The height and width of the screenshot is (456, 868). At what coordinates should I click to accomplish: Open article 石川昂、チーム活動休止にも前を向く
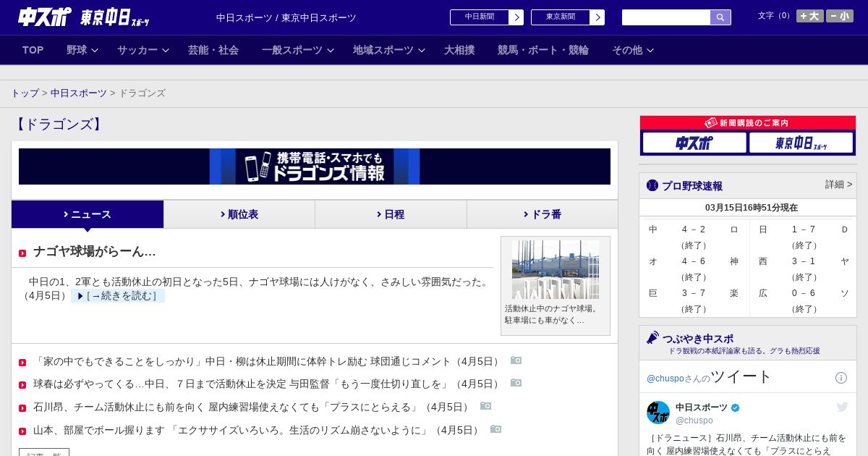[253, 407]
